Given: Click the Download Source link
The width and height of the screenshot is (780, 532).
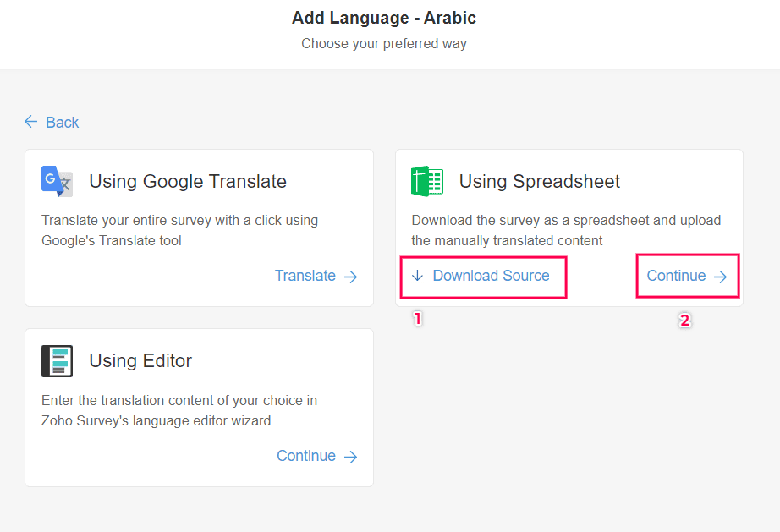Looking at the screenshot, I should tap(491, 276).
